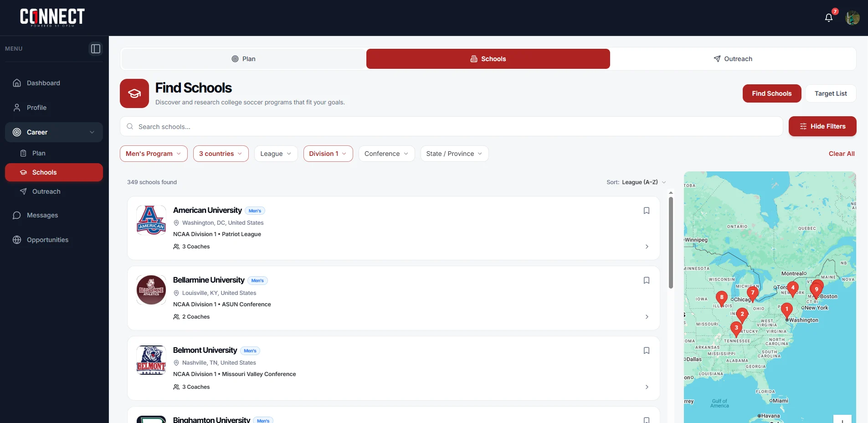Screen dimensions: 868x423
Task: Select map marker number 1
Action: click(787, 310)
